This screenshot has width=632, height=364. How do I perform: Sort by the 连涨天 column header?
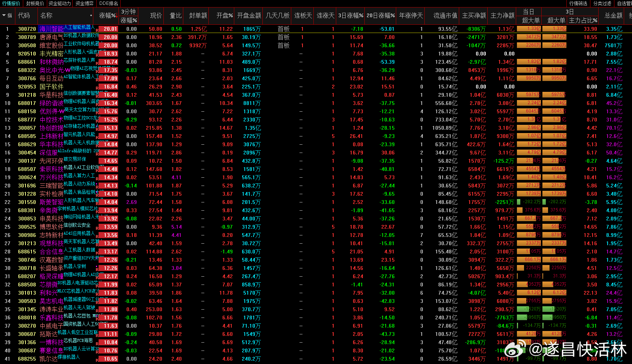325,15
